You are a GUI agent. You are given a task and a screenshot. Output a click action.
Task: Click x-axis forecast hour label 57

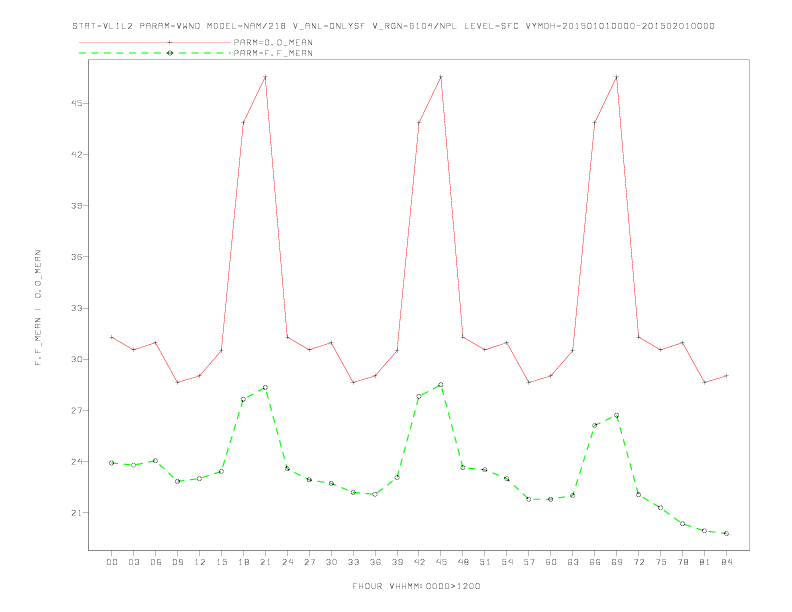[529, 562]
